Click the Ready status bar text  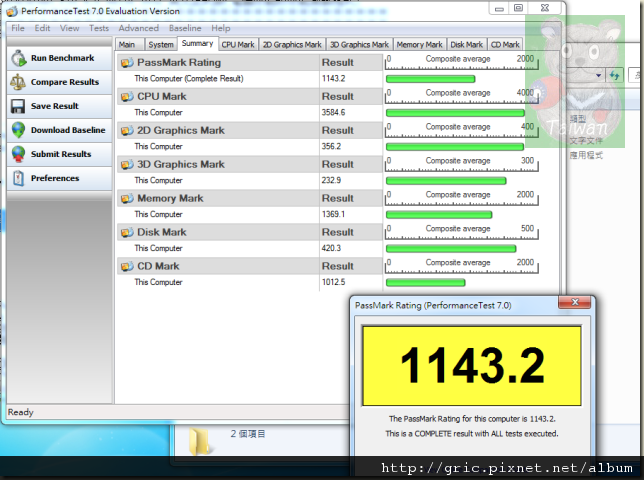[21, 412]
